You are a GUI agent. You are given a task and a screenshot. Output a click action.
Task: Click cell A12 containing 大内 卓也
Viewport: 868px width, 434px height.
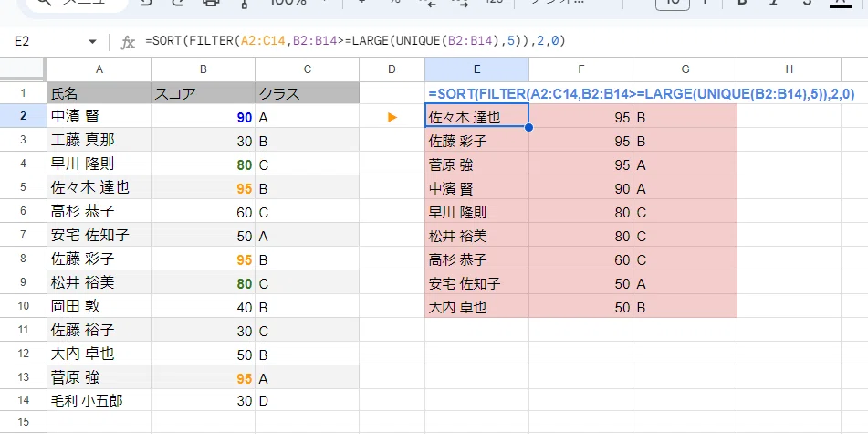click(x=99, y=354)
